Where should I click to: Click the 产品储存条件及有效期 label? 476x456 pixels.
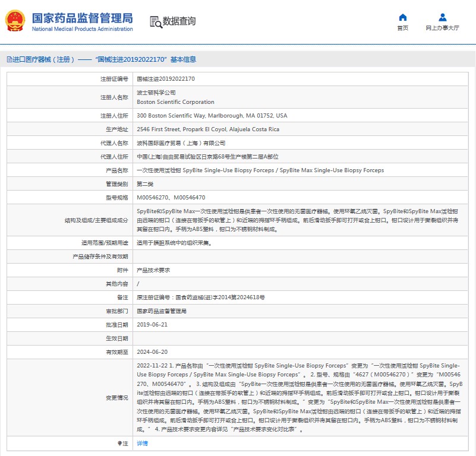pyautogui.click(x=100, y=256)
